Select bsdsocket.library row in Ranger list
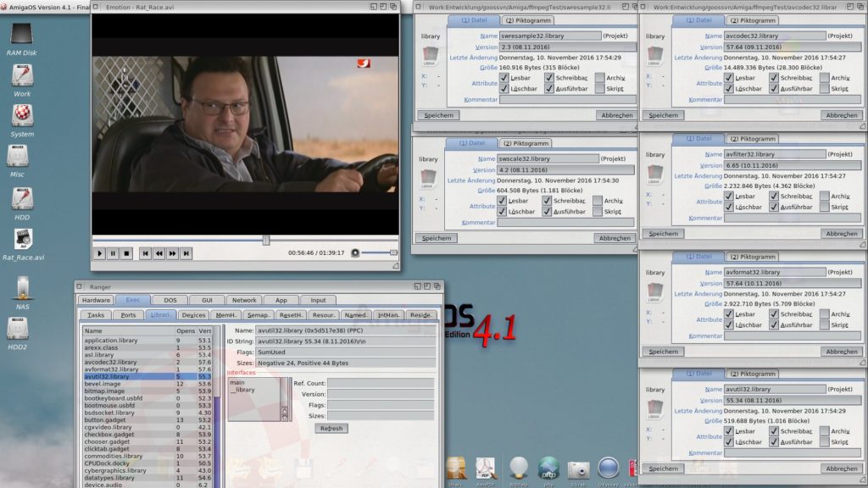The height and width of the screenshot is (488, 868). point(147,413)
